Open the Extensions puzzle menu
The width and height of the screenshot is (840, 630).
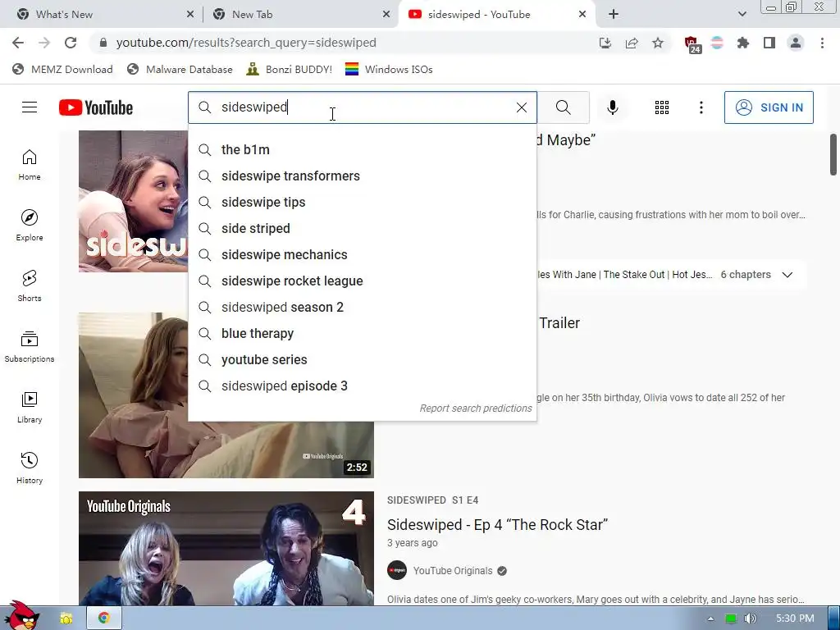[742, 43]
